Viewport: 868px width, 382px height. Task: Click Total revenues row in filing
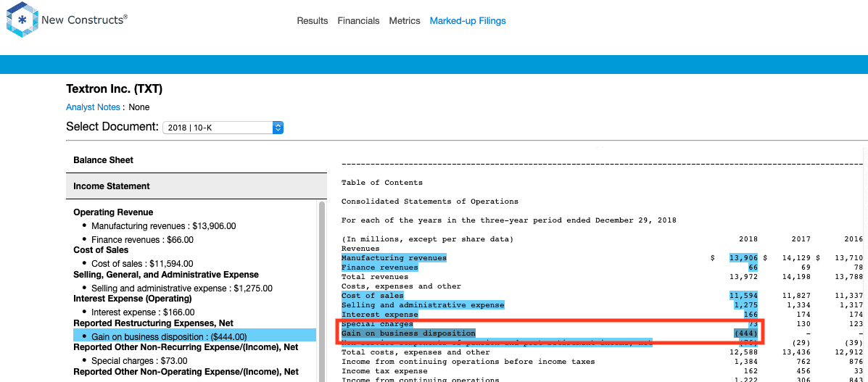pos(375,277)
